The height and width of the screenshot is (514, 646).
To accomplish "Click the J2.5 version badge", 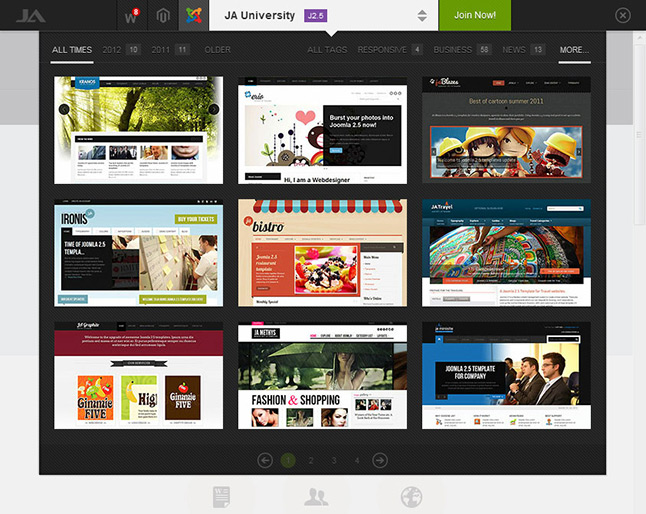I will (316, 16).
